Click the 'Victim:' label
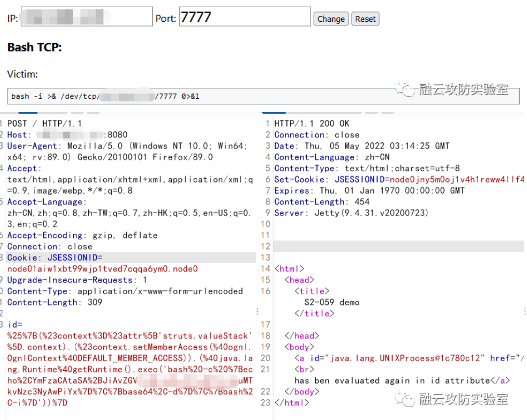This screenshot has height=420, width=527. tap(22, 74)
